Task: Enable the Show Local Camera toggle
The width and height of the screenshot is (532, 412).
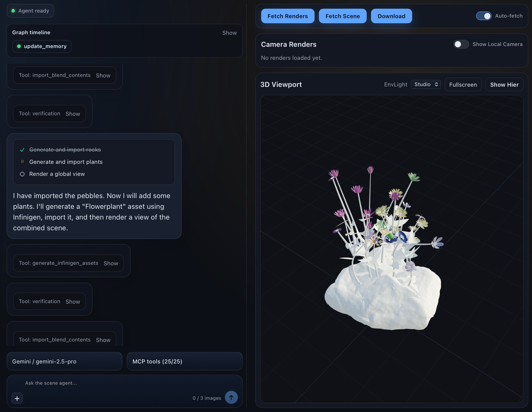Action: [461, 44]
